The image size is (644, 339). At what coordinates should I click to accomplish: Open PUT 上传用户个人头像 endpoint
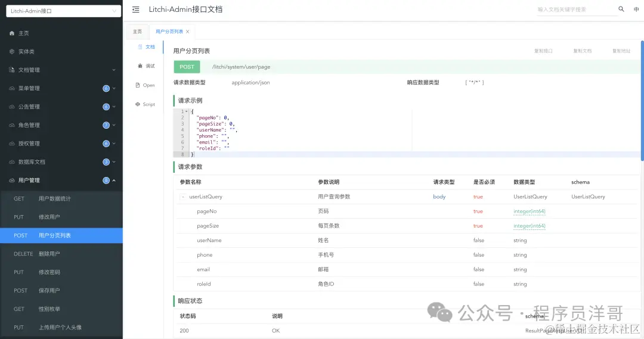(61, 328)
